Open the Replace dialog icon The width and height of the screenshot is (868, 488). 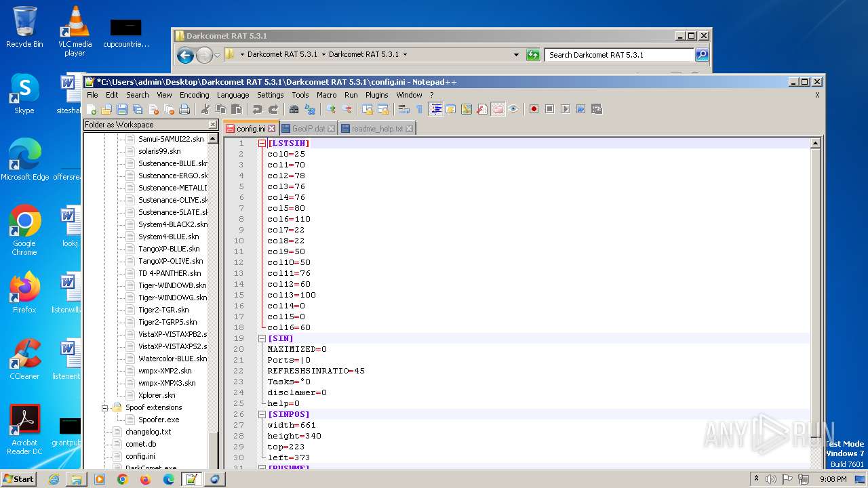309,109
